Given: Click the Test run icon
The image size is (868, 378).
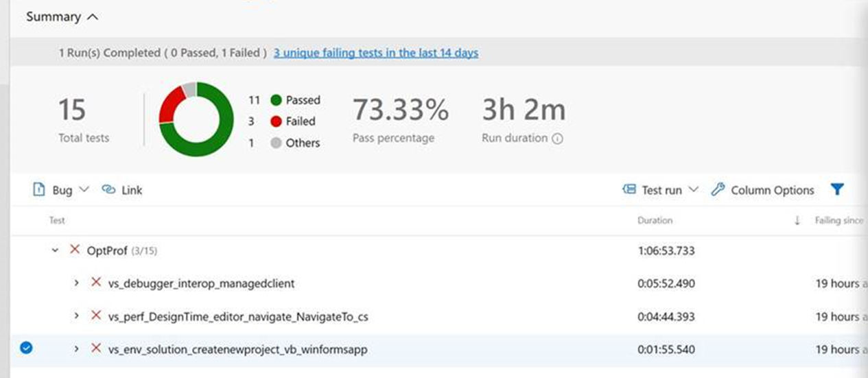Looking at the screenshot, I should pos(629,190).
